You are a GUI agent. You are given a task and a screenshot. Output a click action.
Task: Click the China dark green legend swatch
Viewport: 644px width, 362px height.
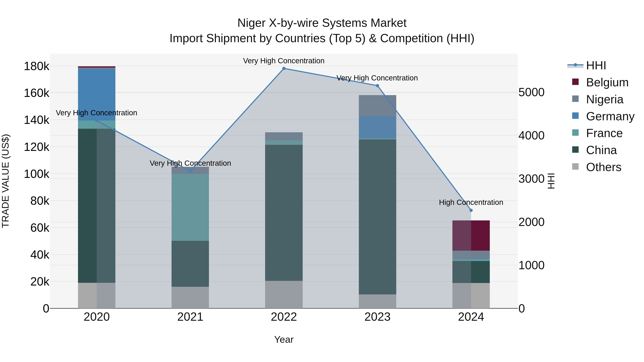pyautogui.click(x=575, y=150)
